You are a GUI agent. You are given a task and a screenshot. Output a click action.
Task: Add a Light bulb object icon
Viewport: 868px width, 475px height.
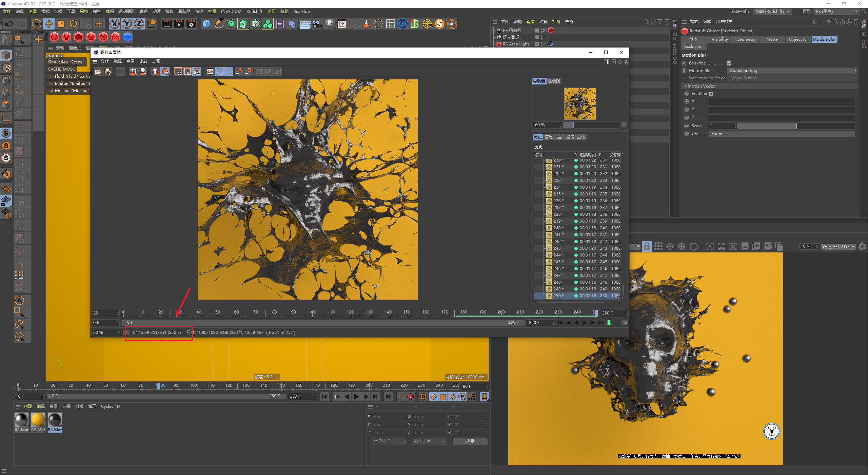pos(329,24)
